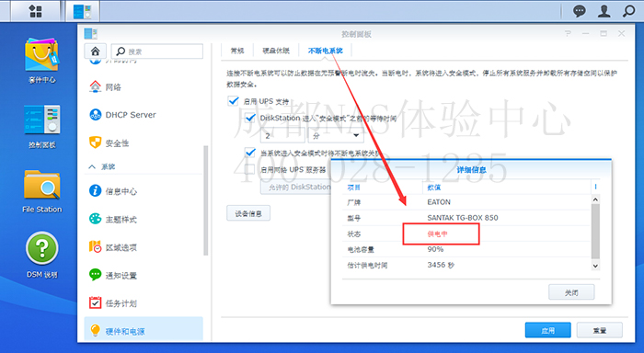Switch to the General tab
The width and height of the screenshot is (644, 353).
(237, 51)
